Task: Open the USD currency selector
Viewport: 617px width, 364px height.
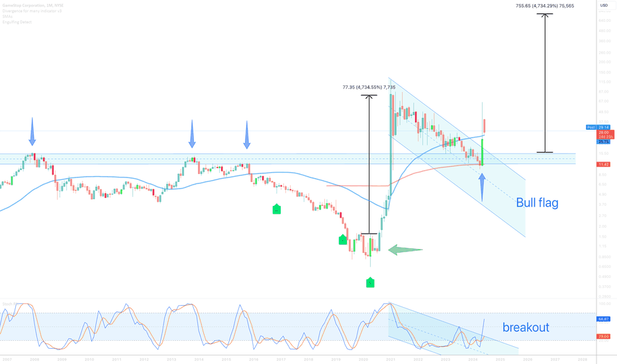Action: point(604,5)
